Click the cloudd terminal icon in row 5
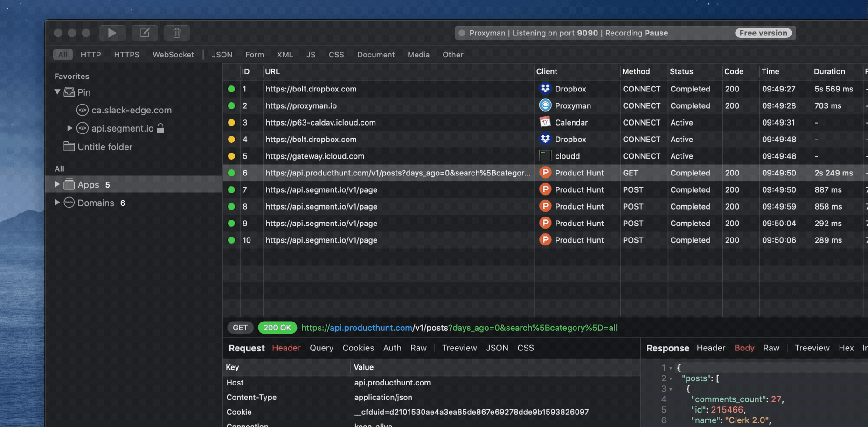This screenshot has width=868, height=427. (x=545, y=156)
